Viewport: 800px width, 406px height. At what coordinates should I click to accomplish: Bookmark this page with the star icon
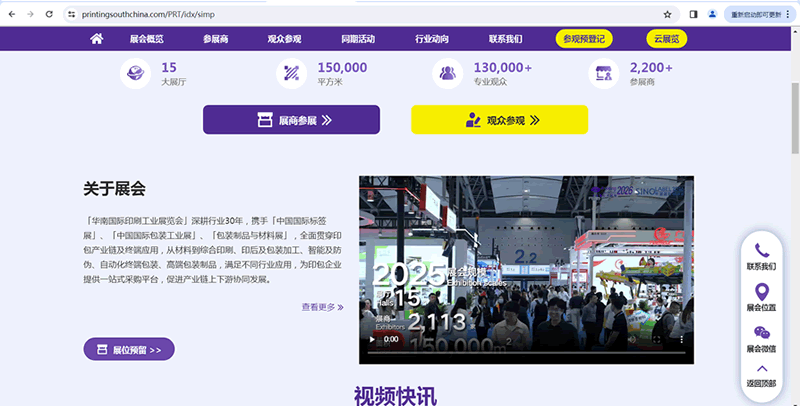(x=667, y=14)
